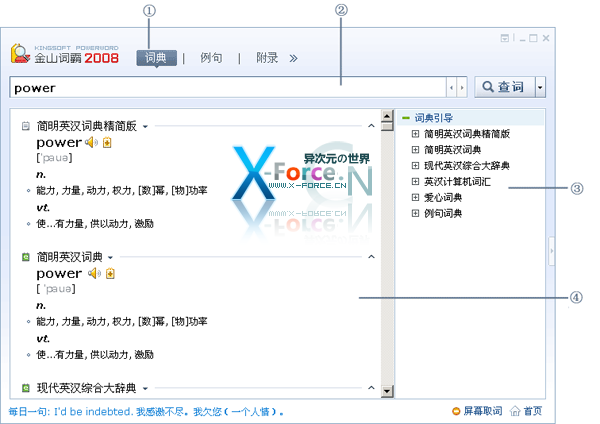The image size is (600, 424).
Task: Open the 现代英汉综合大辞典 header dropdown
Action: tap(145, 388)
